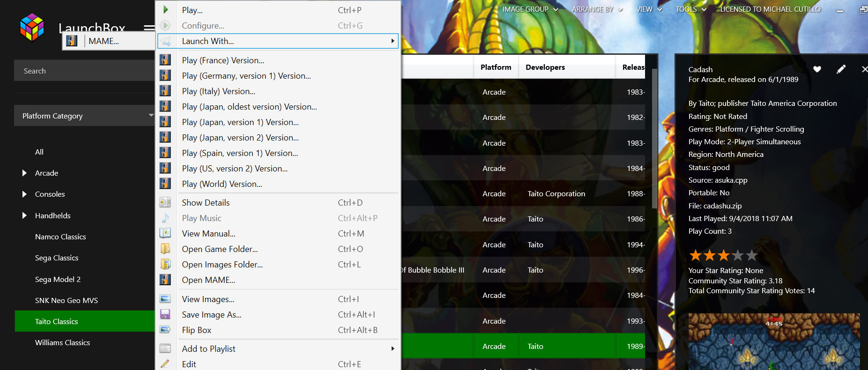
Task: Click the Taito Corporation developer cell
Action: [556, 193]
